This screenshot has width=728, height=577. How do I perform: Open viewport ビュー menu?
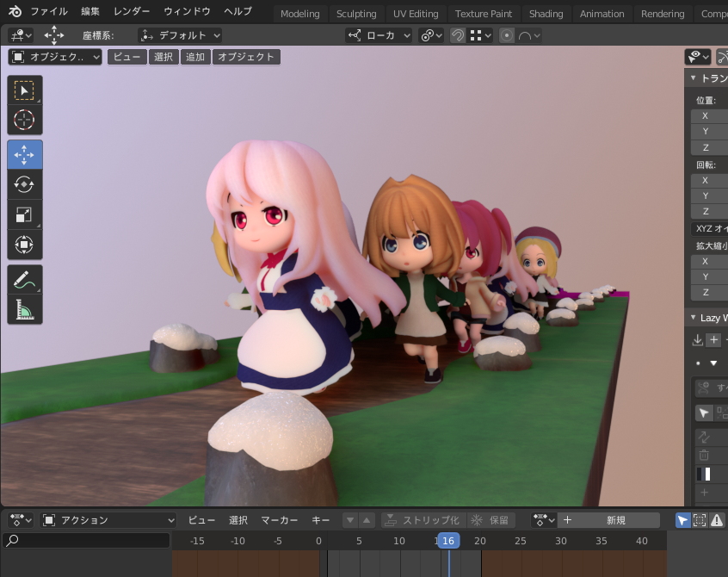click(x=127, y=57)
